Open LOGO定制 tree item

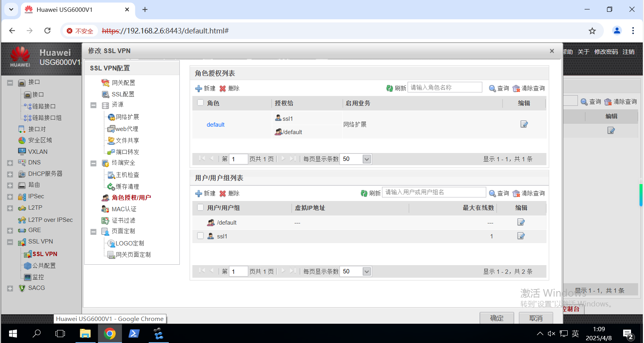point(126,243)
